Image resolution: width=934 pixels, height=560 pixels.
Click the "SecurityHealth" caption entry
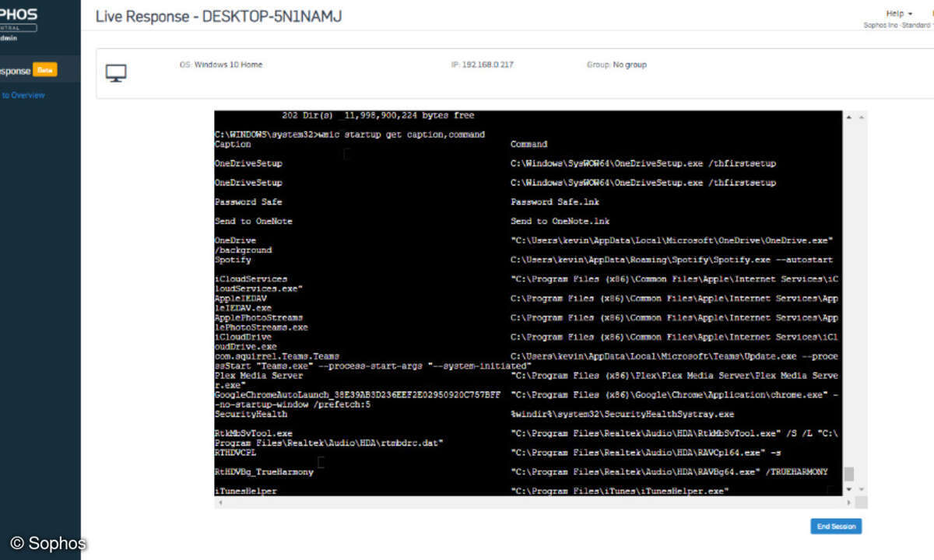pos(251,415)
